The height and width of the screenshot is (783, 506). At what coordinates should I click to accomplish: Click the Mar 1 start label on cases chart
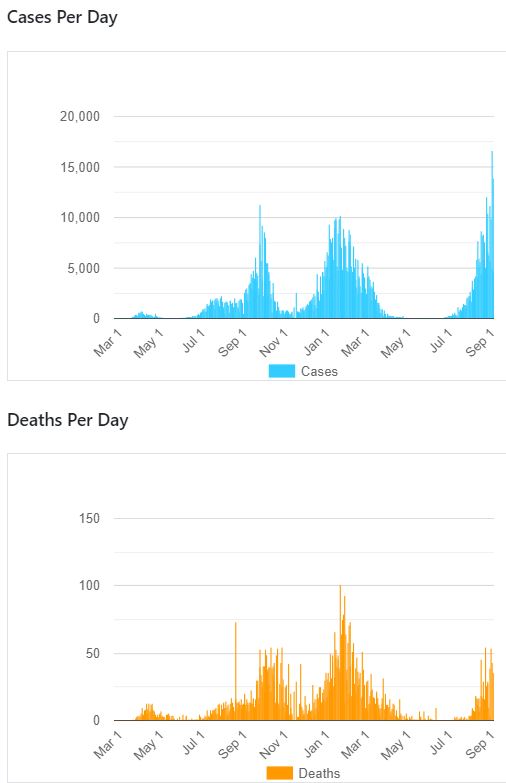[x=108, y=343]
